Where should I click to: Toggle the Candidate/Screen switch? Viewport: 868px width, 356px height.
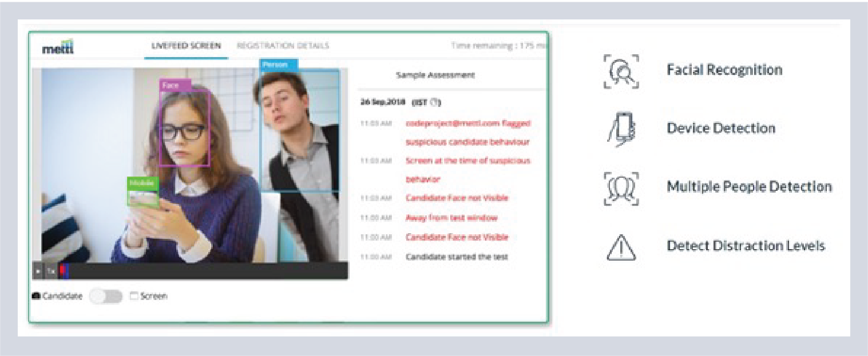coord(106,296)
